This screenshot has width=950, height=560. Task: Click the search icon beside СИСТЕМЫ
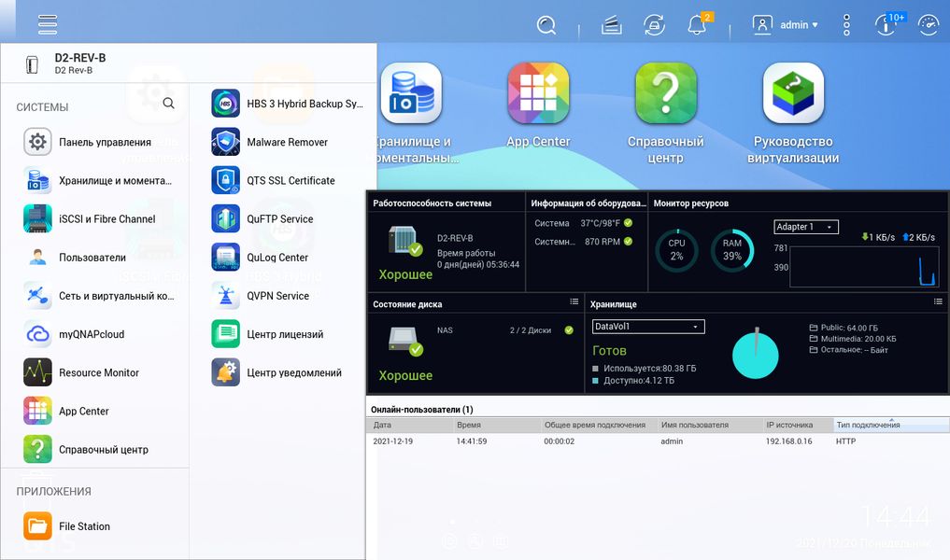pyautogui.click(x=168, y=104)
